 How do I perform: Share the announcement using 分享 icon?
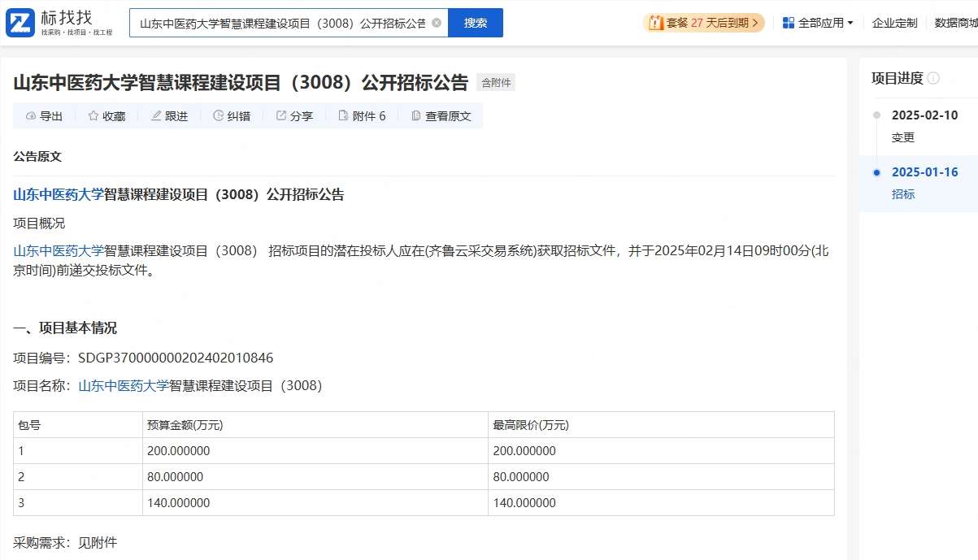click(293, 115)
